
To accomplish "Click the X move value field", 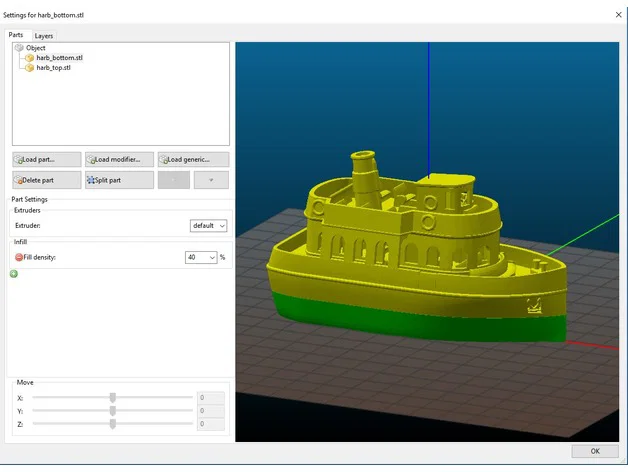I will click(x=211, y=397).
